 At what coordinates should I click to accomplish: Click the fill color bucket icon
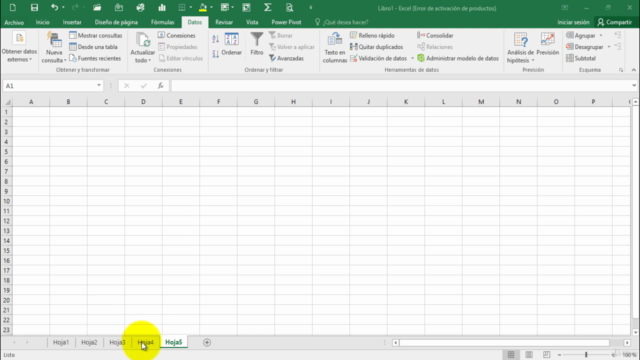point(203,7)
